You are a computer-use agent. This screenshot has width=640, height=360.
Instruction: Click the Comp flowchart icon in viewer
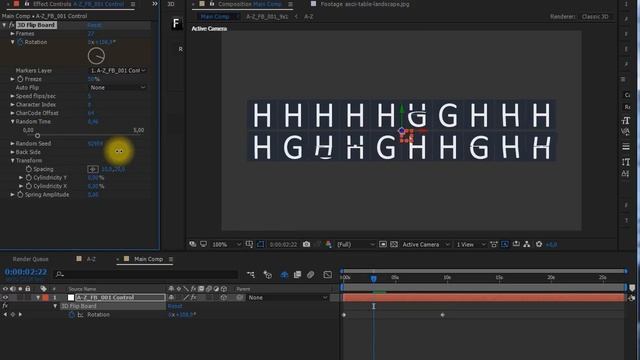point(527,244)
